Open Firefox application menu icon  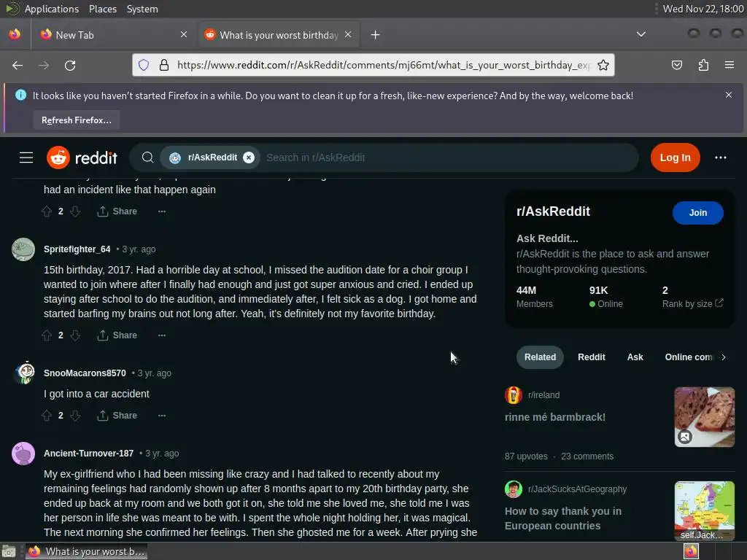coord(729,65)
